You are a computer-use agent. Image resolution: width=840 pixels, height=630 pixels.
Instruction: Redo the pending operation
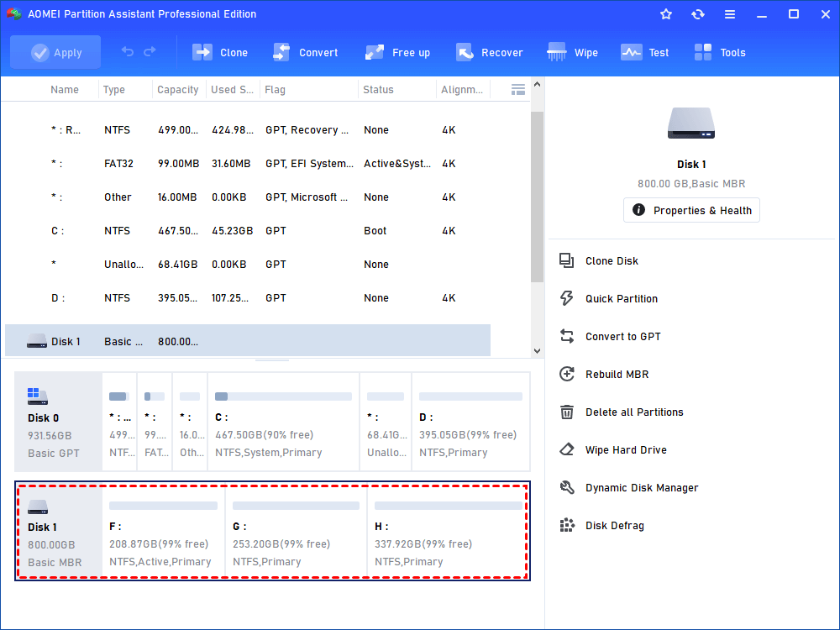pyautogui.click(x=150, y=51)
